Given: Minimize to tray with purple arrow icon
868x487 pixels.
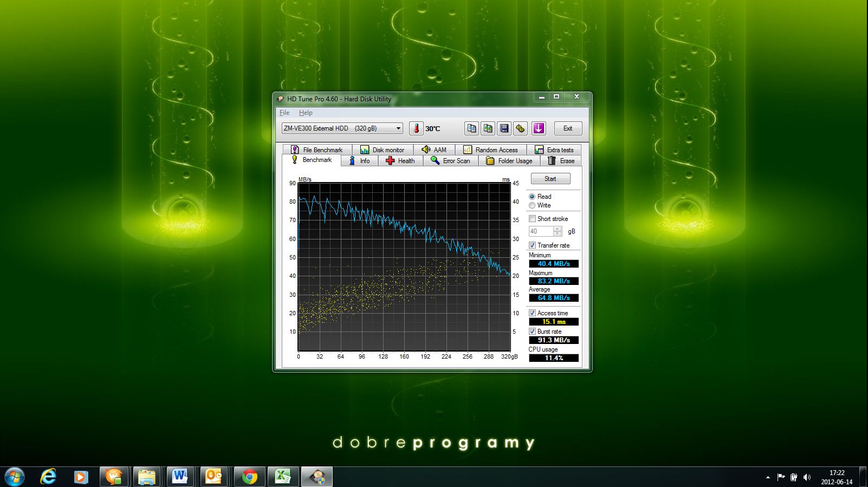Looking at the screenshot, I should (539, 128).
